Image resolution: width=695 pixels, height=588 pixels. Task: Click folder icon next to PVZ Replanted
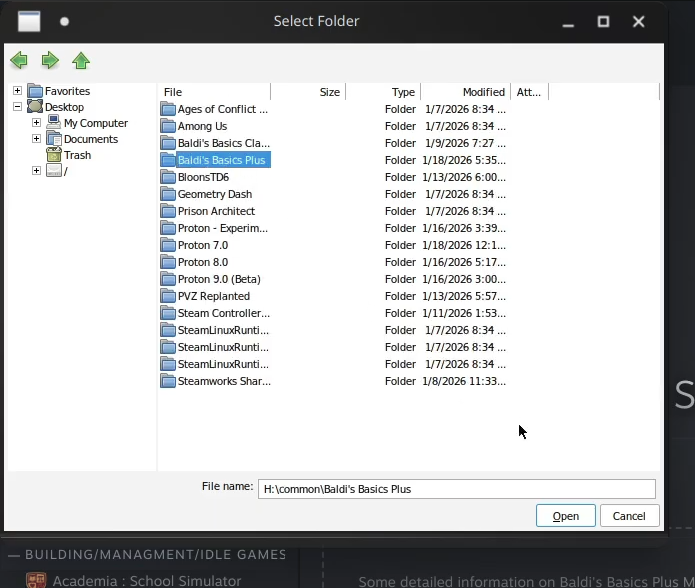click(x=168, y=296)
